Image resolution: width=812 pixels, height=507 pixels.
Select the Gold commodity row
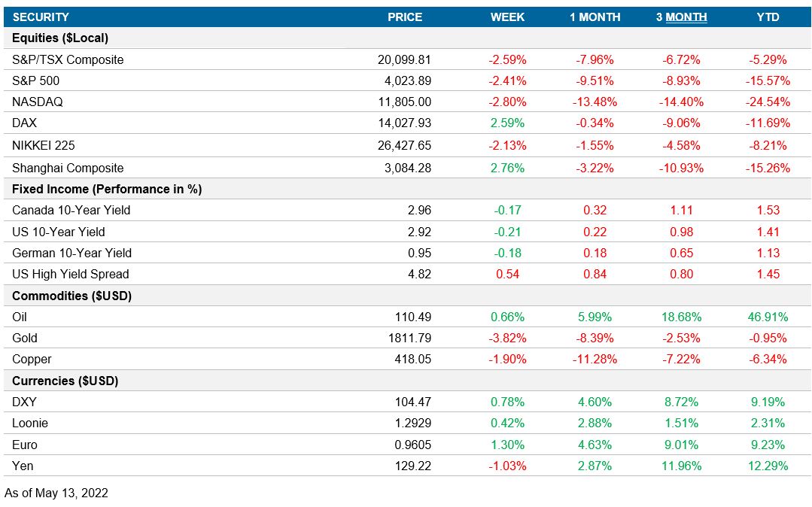click(x=23, y=338)
